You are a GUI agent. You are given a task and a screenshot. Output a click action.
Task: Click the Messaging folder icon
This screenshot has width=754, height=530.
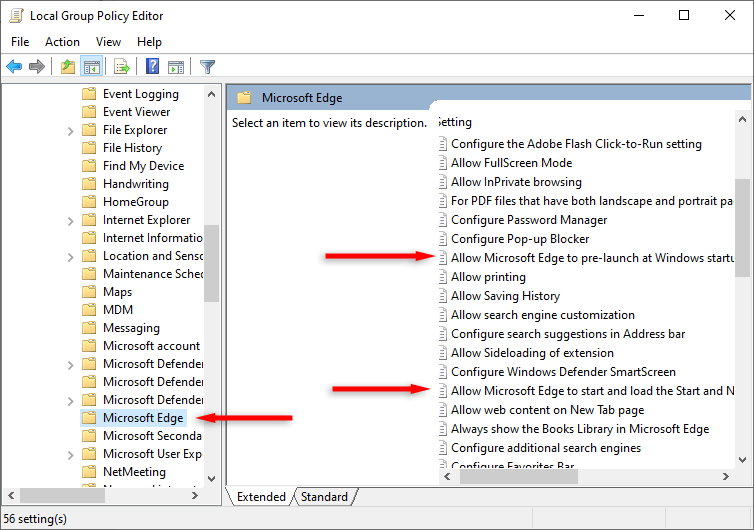point(89,328)
